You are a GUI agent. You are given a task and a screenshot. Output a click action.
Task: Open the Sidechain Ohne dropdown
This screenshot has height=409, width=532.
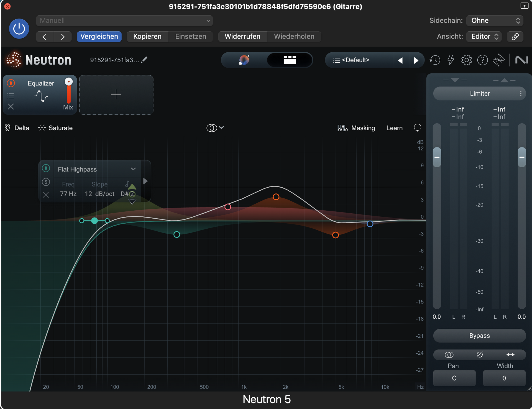[x=495, y=21]
